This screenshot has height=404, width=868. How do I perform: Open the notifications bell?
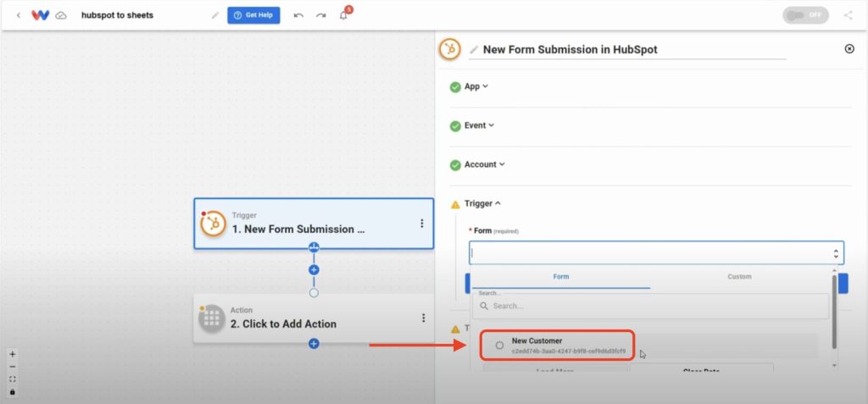pyautogui.click(x=344, y=15)
